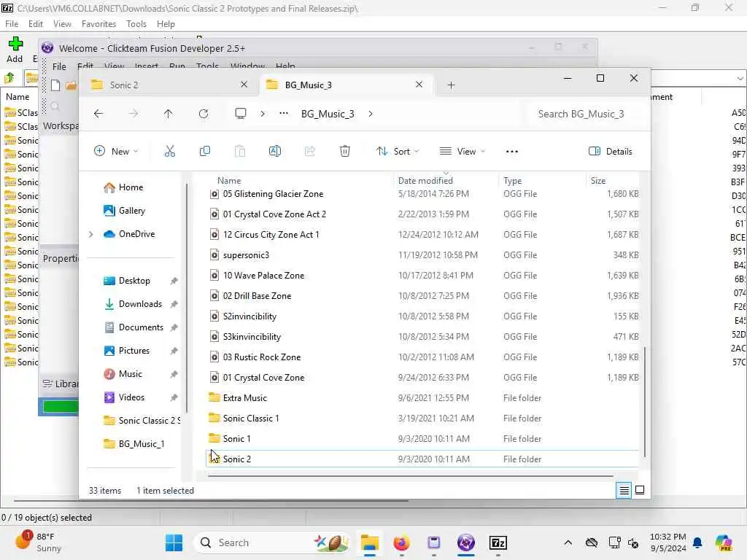Refresh the BG_Music_3 folder view
Image resolution: width=747 pixels, height=560 pixels.
204,114
